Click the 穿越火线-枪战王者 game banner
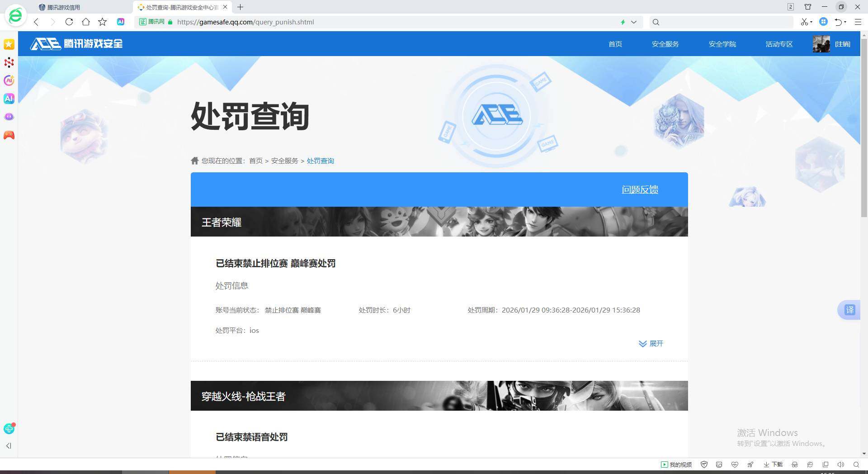This screenshot has width=868, height=474. [439, 396]
